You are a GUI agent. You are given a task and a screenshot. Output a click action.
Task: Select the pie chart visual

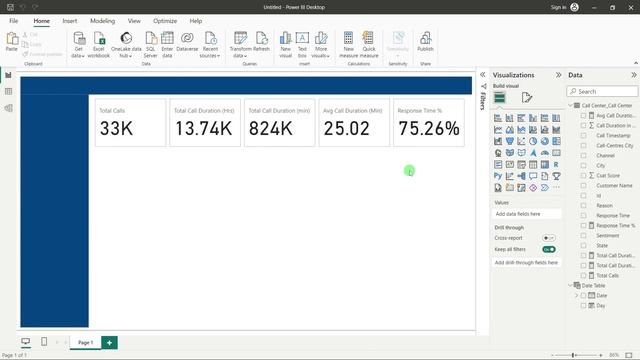[x=533, y=141]
